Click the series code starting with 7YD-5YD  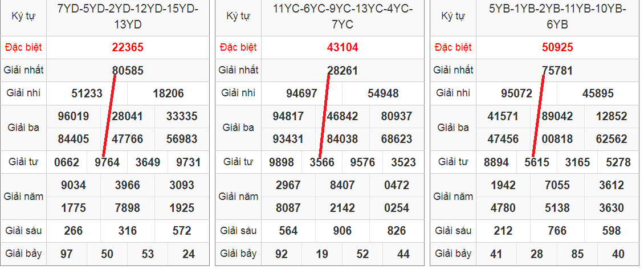(128, 17)
